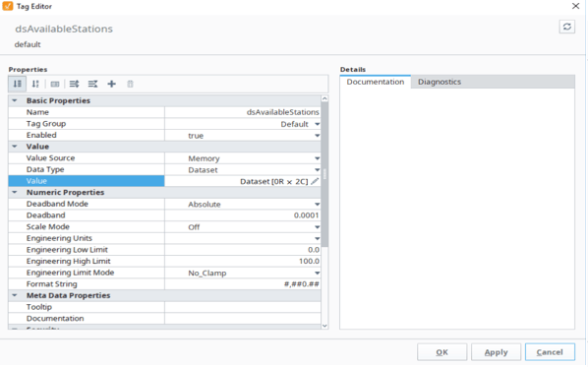Click the expand all categories icon
588x367 pixels.
pos(75,84)
